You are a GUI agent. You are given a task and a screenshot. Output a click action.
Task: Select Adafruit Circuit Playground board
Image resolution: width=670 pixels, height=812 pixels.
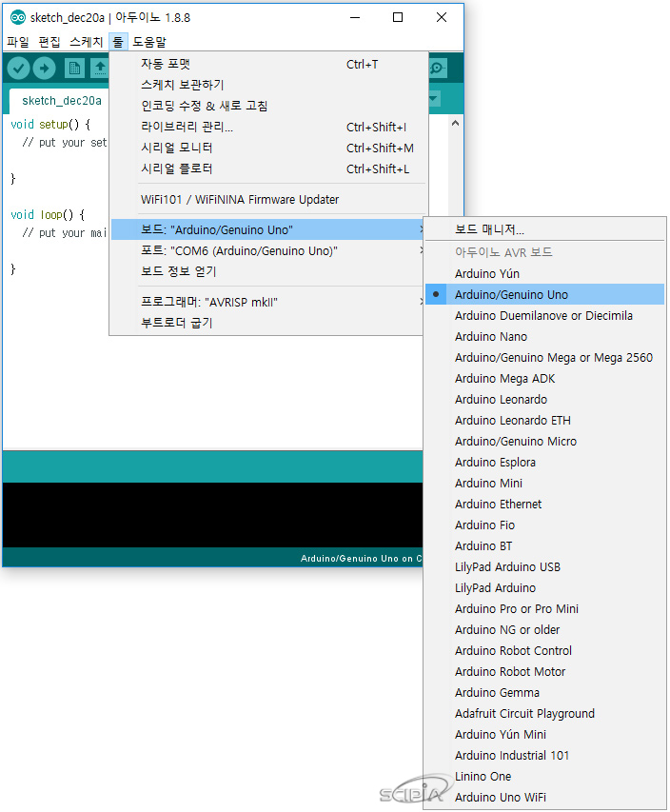click(544, 714)
